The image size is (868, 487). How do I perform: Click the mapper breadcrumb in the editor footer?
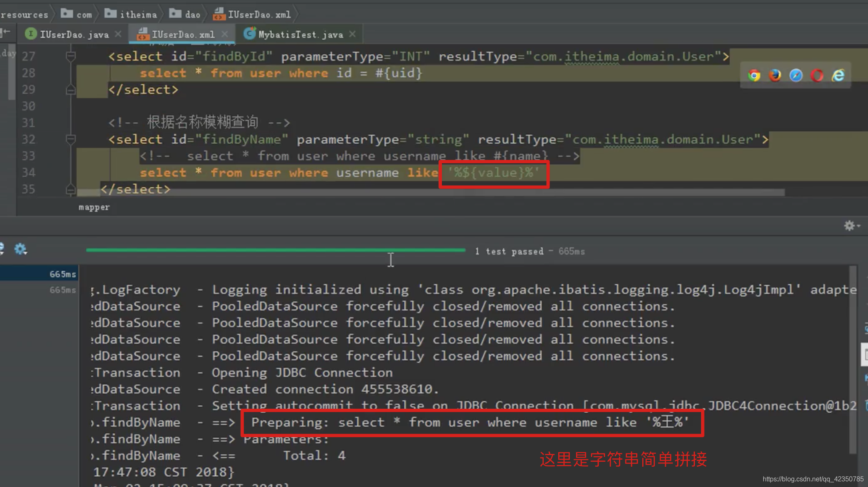(x=94, y=207)
